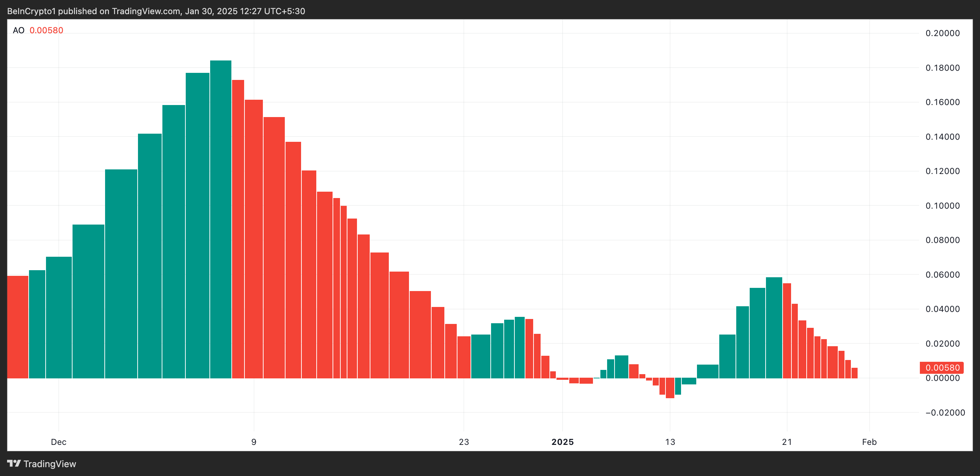Image resolution: width=980 pixels, height=476 pixels.
Task: Click the red 0.00580 price axis tag
Action: coord(941,368)
